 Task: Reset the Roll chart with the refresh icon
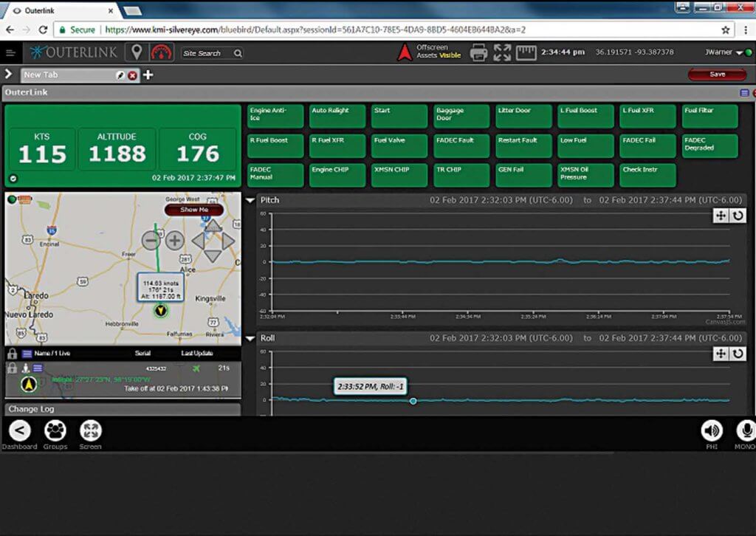(738, 354)
